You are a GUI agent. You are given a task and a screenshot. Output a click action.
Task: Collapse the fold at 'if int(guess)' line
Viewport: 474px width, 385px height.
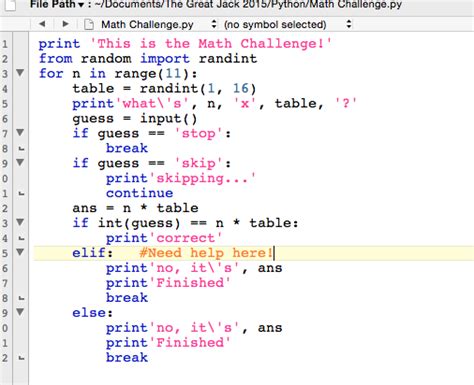(20, 222)
